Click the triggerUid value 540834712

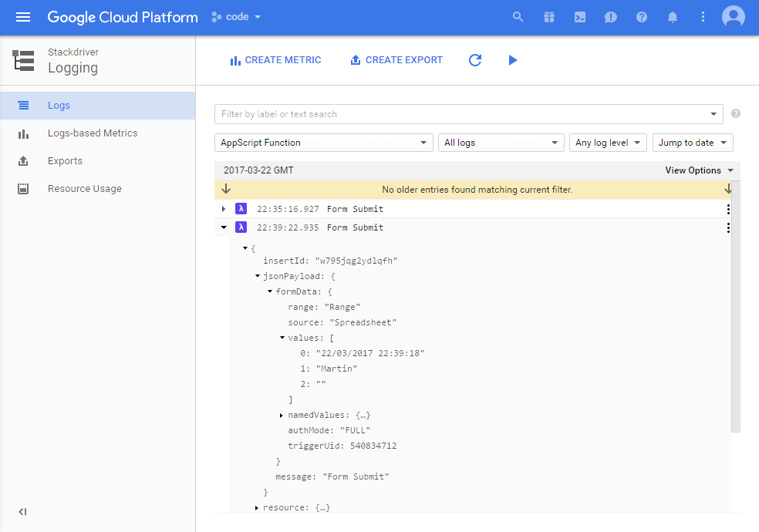[373, 446]
